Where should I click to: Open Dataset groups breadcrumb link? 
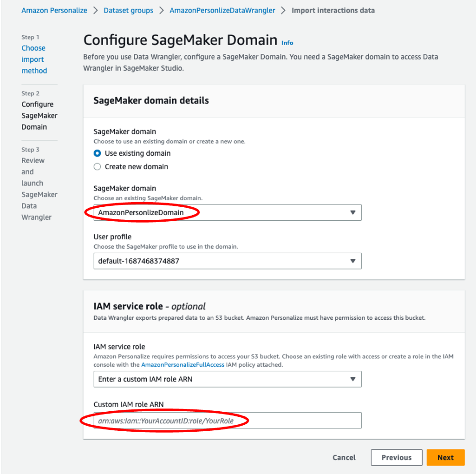[x=129, y=10]
